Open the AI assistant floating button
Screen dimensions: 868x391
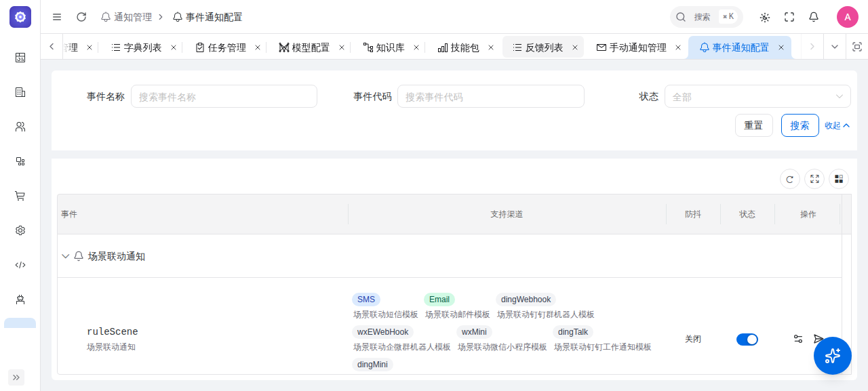tap(833, 356)
